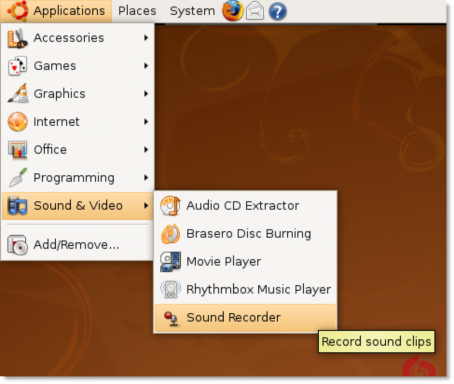Choose Add/Remove... from Applications menu

point(77,245)
